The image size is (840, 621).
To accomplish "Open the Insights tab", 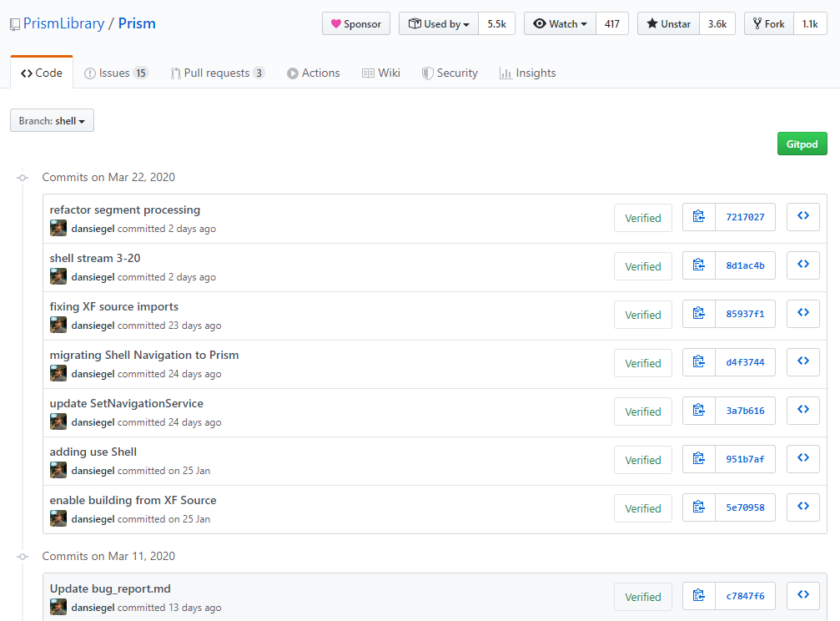I will [528, 73].
